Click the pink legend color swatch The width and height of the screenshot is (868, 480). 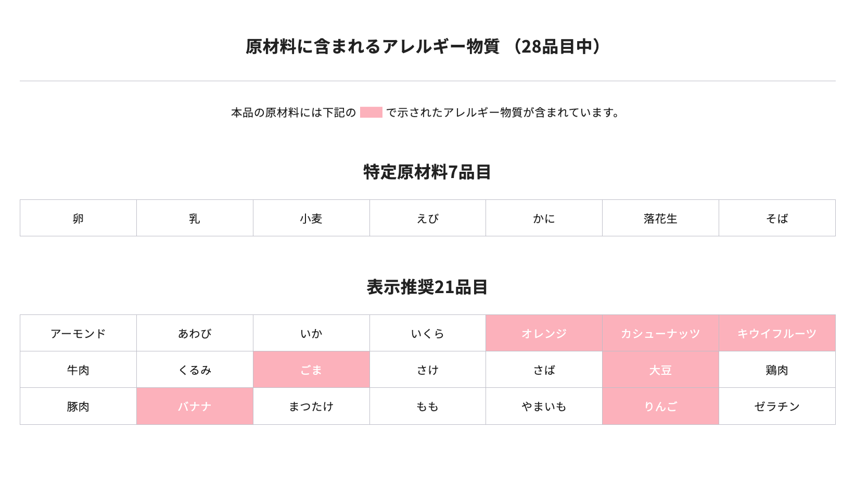(x=371, y=112)
